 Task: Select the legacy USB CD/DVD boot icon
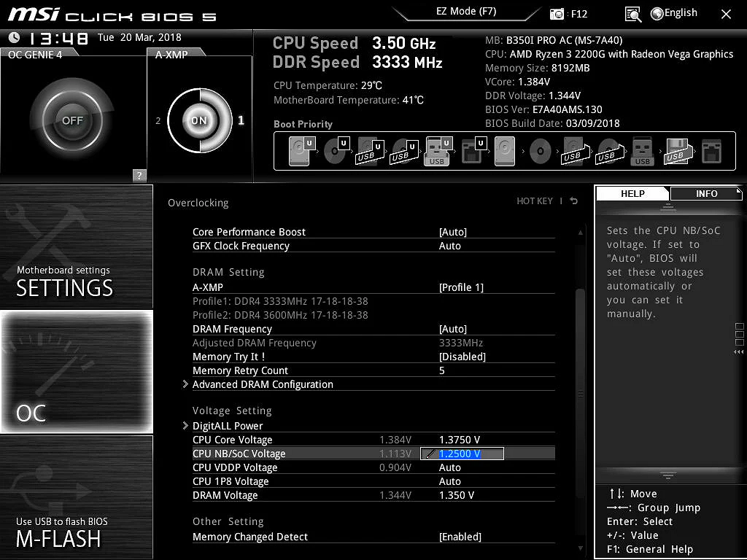(609, 152)
